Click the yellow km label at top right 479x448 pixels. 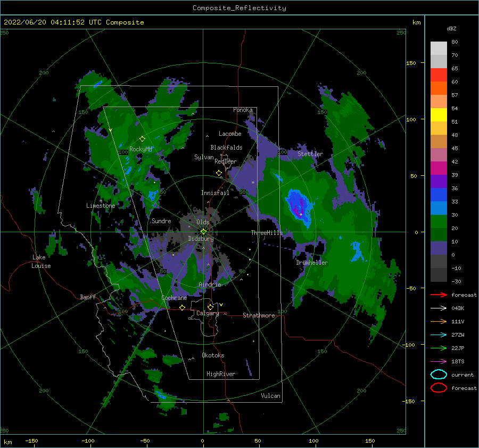point(416,22)
